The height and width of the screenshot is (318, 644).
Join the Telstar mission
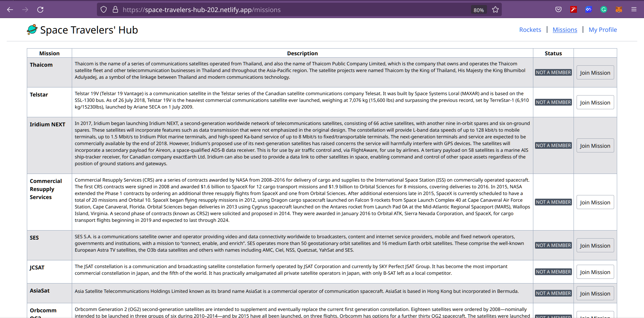(x=595, y=103)
